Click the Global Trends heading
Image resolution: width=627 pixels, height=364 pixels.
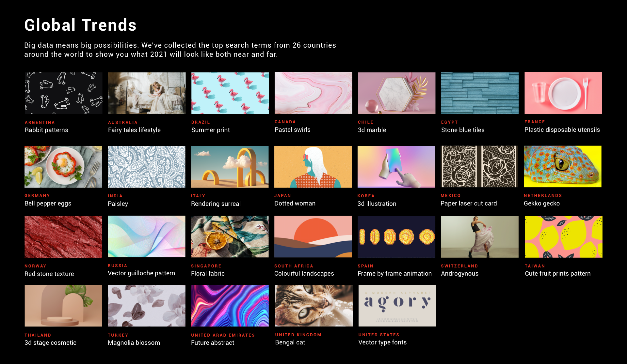coord(80,25)
